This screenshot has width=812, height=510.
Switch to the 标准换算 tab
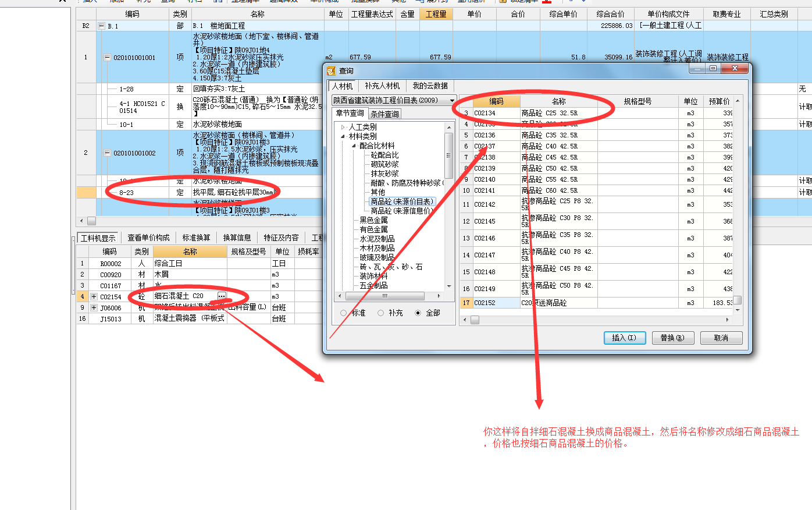pos(196,238)
